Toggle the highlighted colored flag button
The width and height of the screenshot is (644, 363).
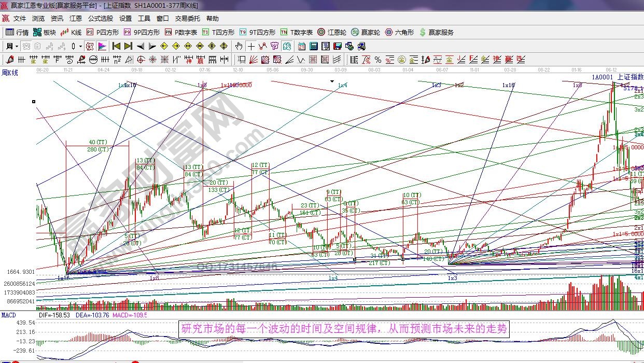(102, 46)
